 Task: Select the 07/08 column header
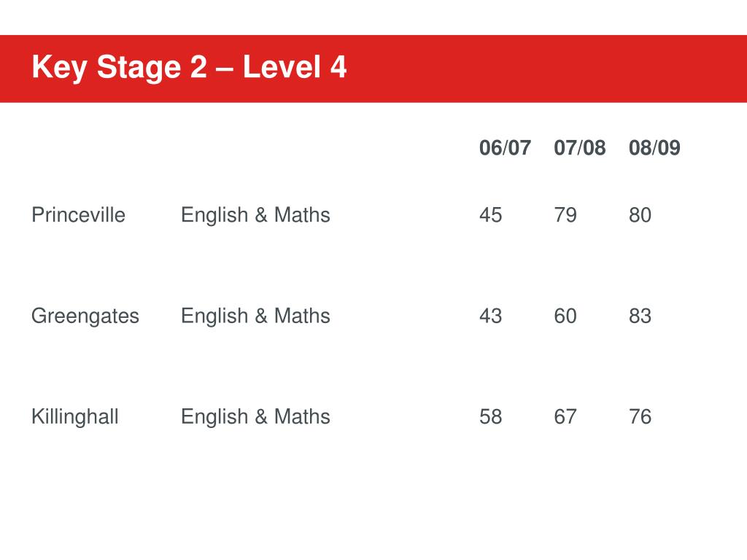pos(580,147)
